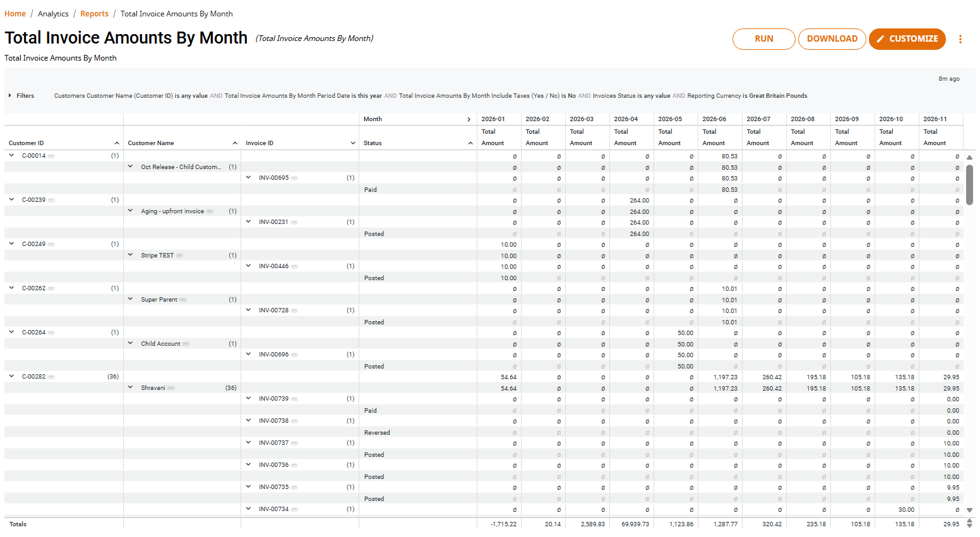The height and width of the screenshot is (537, 980).
Task: Click the DOWNLOAD button
Action: pyautogui.click(x=832, y=39)
